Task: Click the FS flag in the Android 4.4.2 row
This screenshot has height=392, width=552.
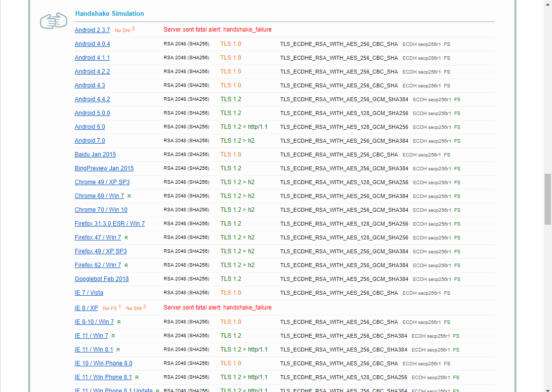Action: (457, 100)
